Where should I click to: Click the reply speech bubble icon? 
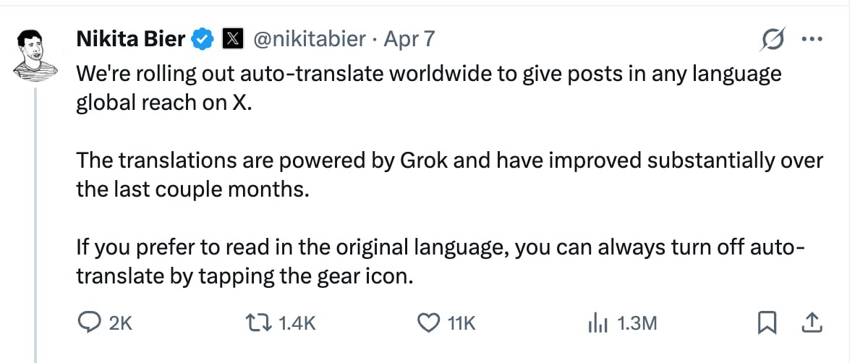[89, 323]
